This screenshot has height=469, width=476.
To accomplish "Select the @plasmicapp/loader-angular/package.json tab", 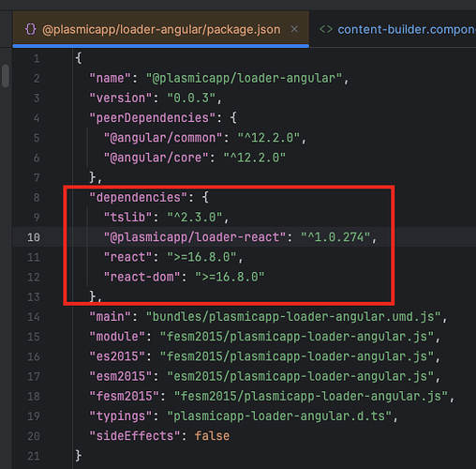I will 161,29.
